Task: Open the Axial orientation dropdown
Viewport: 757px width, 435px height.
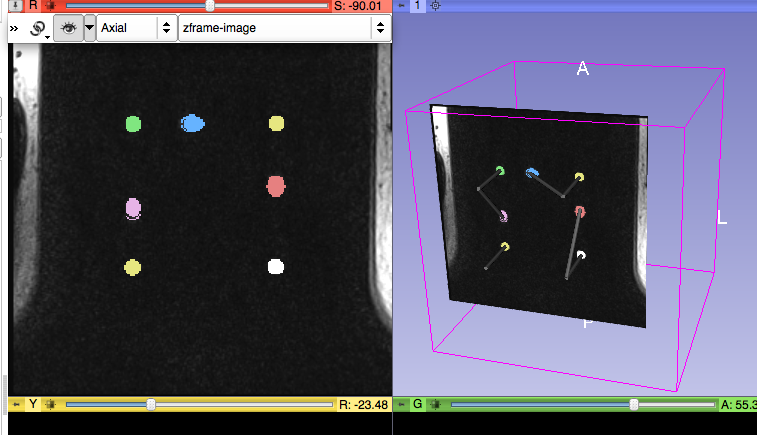Action: (x=136, y=29)
